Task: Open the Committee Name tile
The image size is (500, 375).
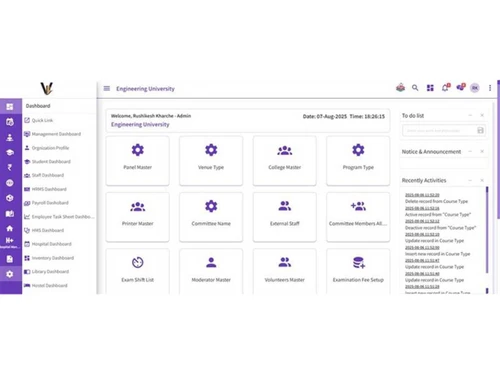Action: pos(211,217)
